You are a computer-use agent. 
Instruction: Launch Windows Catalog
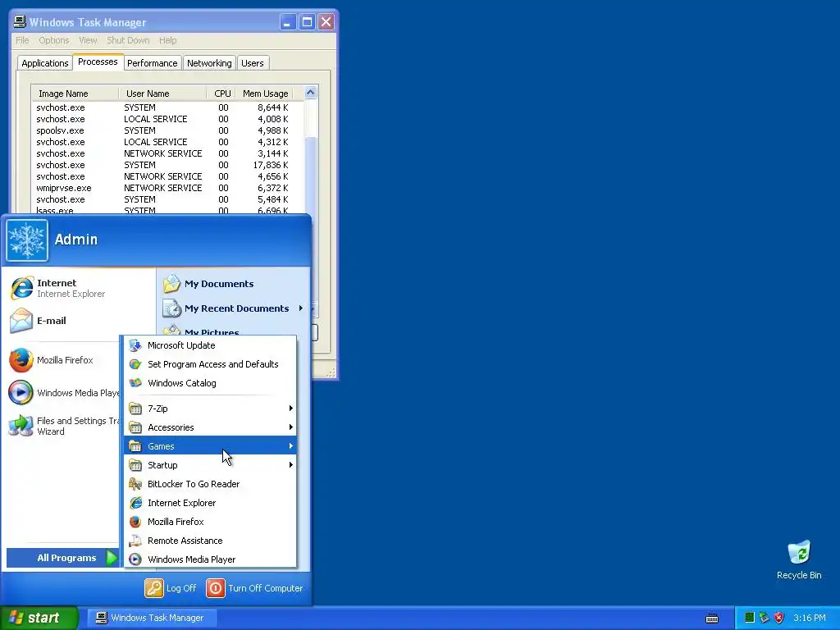point(210,383)
